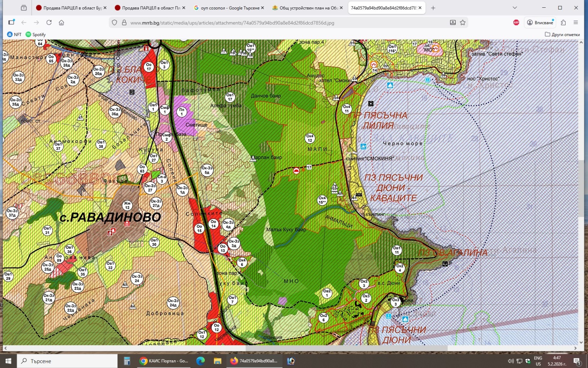The image size is (588, 368).
Task: Expand the list all tabs dropdown
Action: point(514,8)
